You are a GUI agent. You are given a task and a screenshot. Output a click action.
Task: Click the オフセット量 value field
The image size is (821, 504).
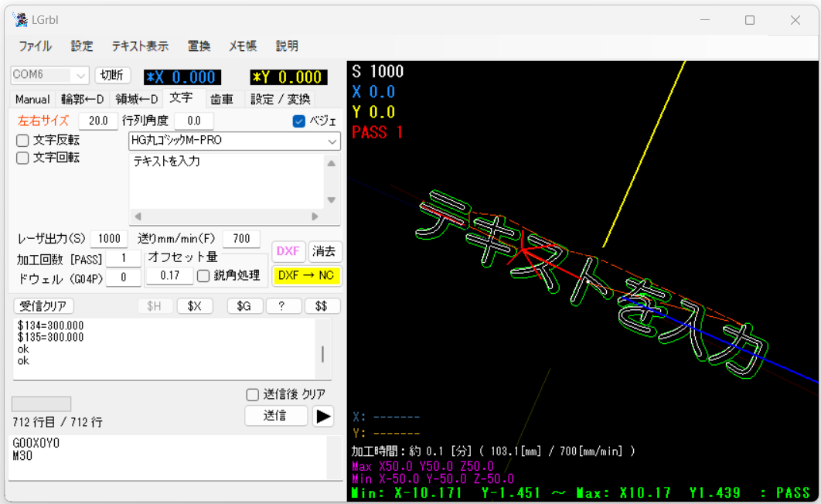click(x=169, y=275)
